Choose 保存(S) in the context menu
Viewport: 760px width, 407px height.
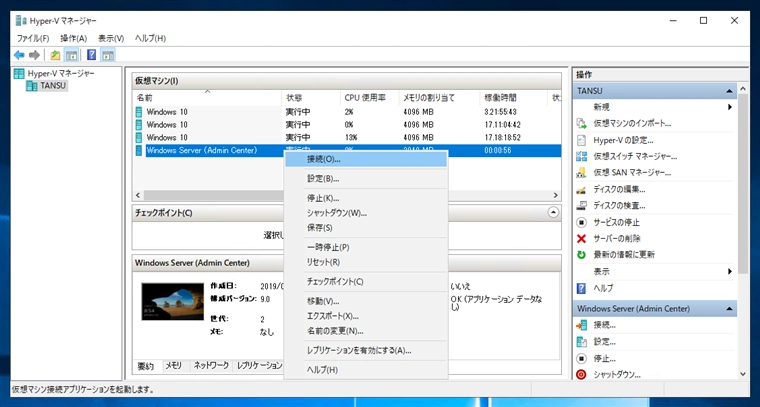click(x=366, y=228)
